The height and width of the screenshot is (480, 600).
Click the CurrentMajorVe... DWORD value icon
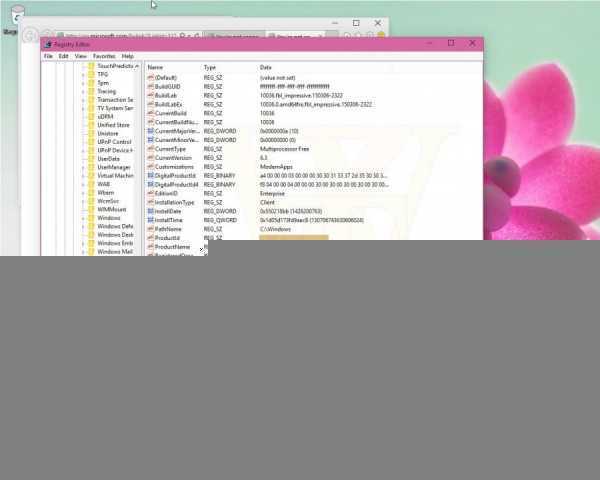pyautogui.click(x=151, y=131)
